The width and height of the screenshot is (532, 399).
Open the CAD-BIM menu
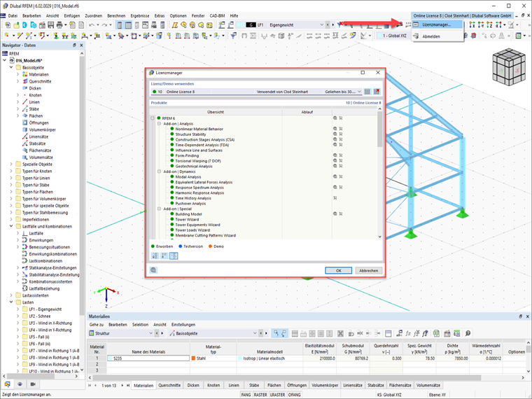217,15
